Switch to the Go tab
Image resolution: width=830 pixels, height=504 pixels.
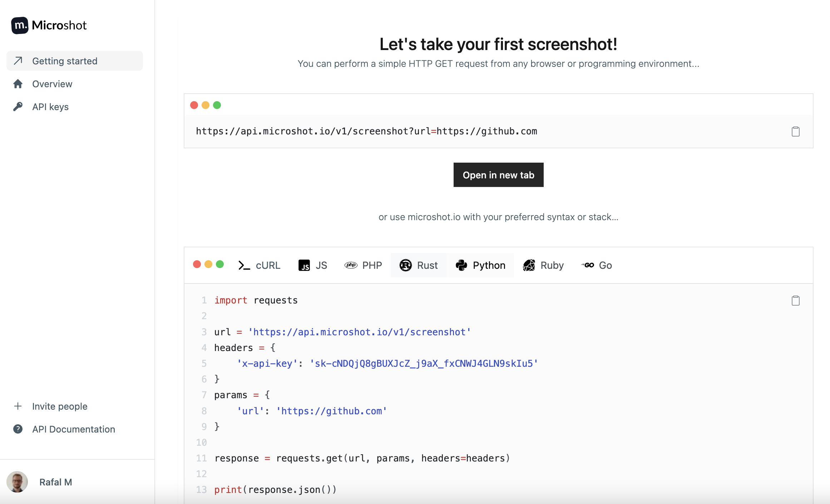(x=597, y=265)
